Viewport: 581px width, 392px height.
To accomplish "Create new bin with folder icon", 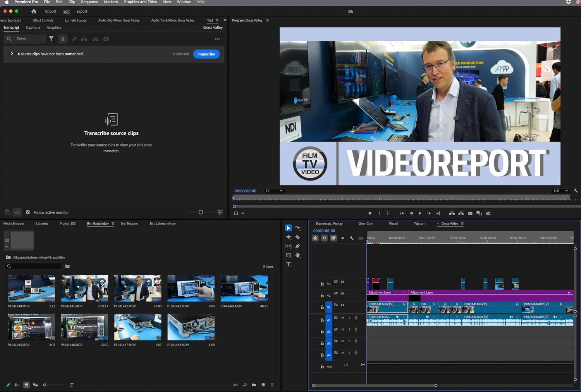I will [254, 385].
